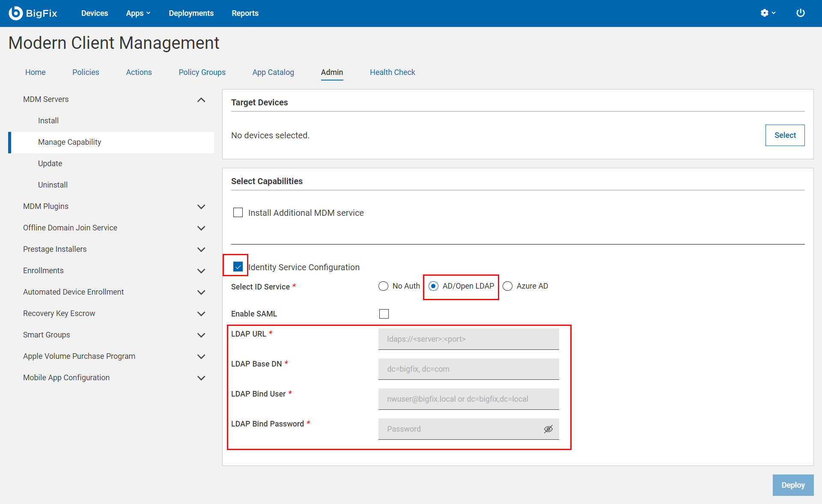This screenshot has width=822, height=504.
Task: Expand Enrollments section
Action: click(x=201, y=271)
